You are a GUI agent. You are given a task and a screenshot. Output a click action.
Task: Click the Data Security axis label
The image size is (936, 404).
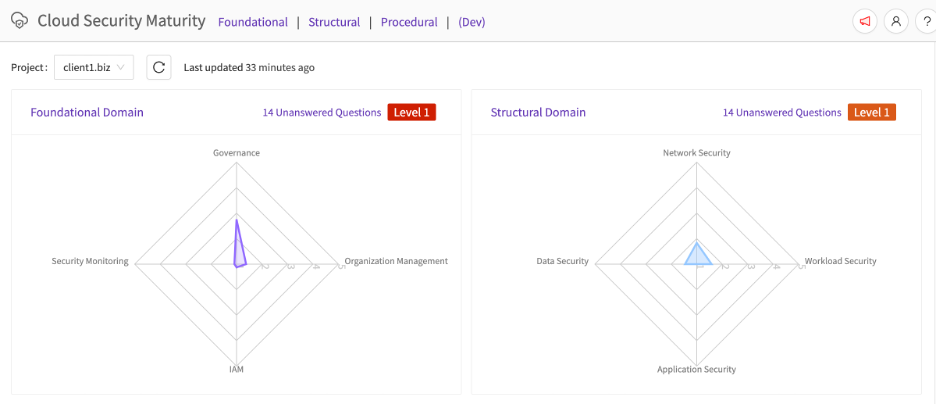562,261
